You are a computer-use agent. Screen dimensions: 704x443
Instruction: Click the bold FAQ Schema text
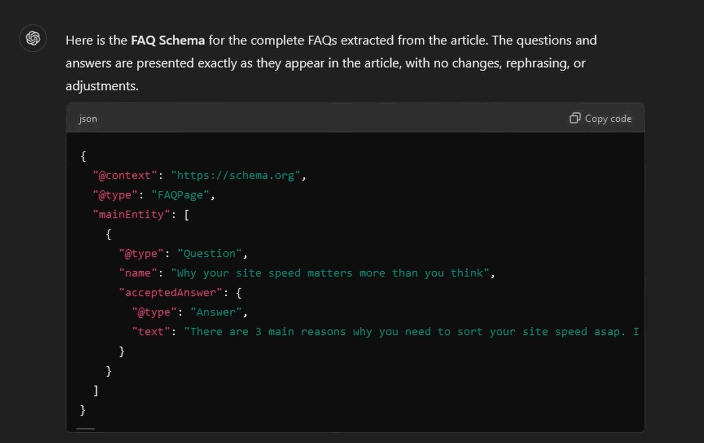[x=167, y=40]
